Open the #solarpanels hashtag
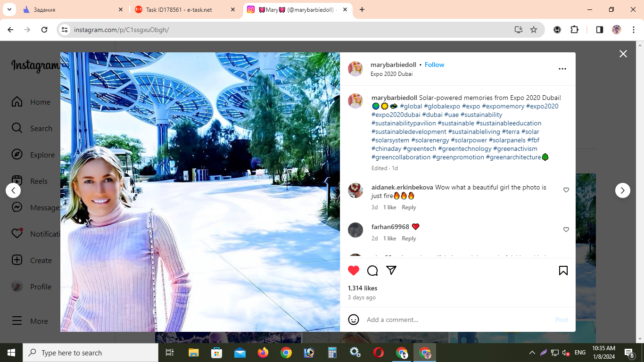Viewport: 644px width, 362px height. click(507, 140)
